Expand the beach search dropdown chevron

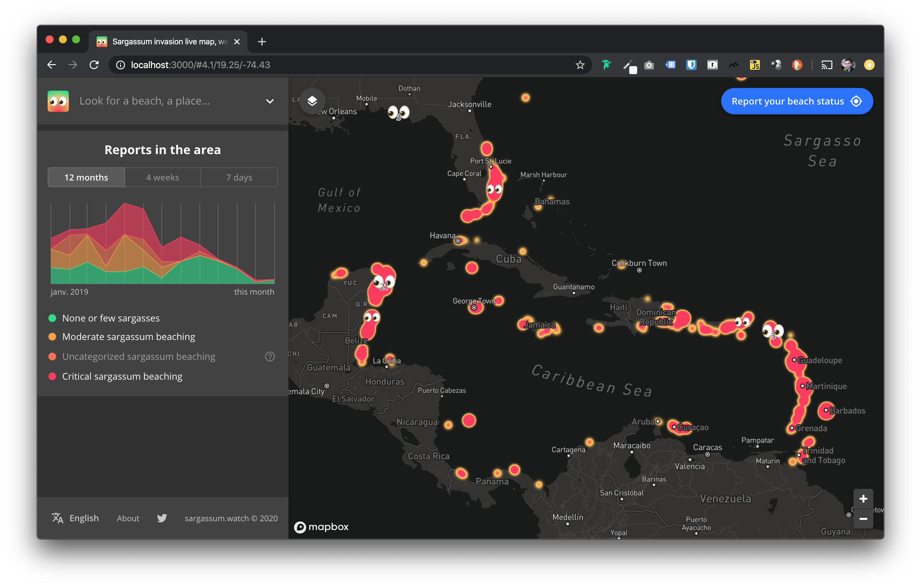[270, 101]
